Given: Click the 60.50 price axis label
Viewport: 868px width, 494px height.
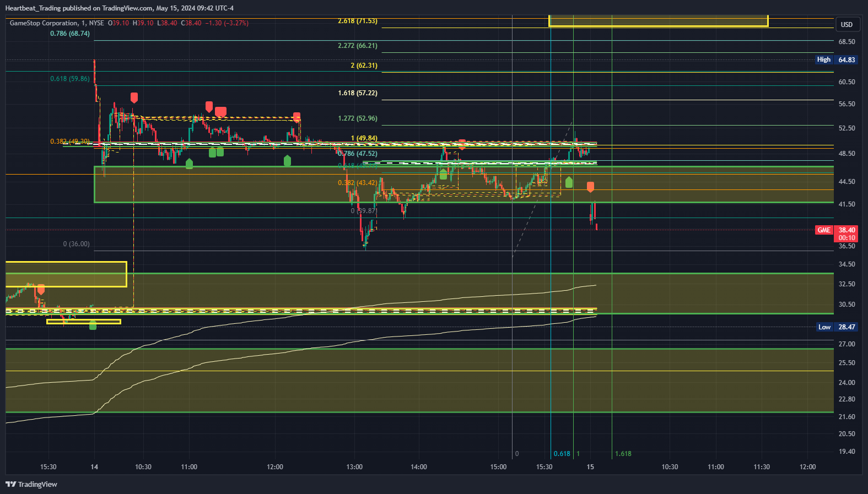Looking at the screenshot, I should tap(847, 82).
